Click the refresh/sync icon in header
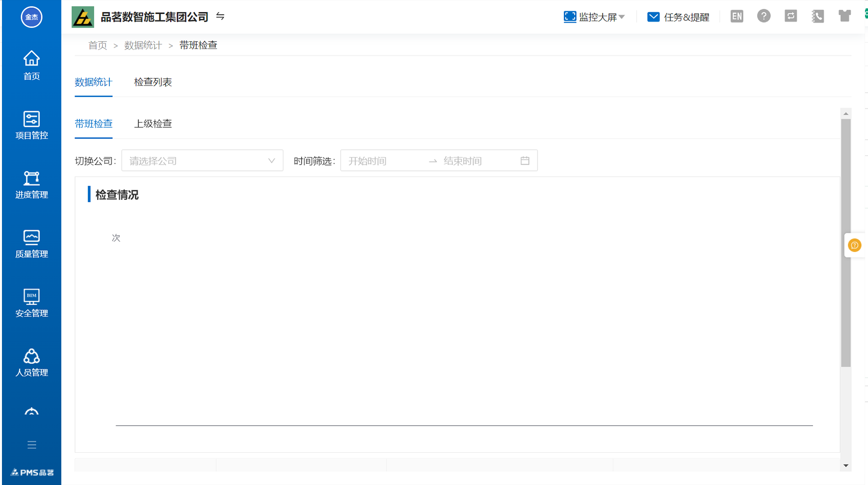This screenshot has height=485, width=868. pos(791,16)
